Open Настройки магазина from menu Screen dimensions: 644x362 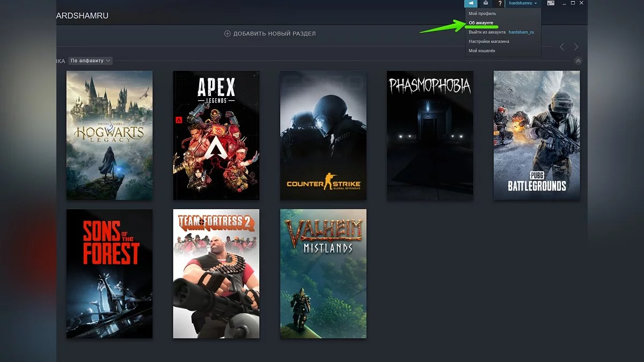click(x=489, y=41)
